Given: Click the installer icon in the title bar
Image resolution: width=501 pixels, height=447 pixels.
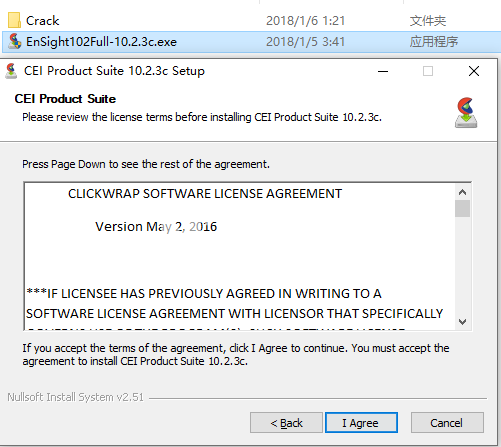Looking at the screenshot, I should pos(11,71).
